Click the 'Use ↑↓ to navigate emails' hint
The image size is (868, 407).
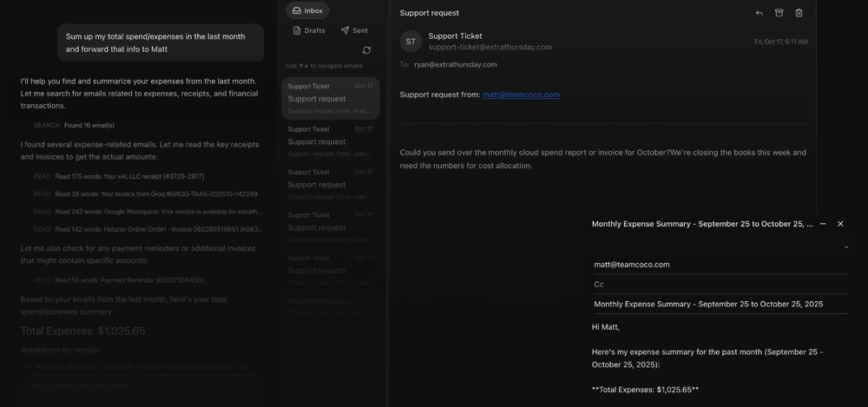(x=325, y=66)
